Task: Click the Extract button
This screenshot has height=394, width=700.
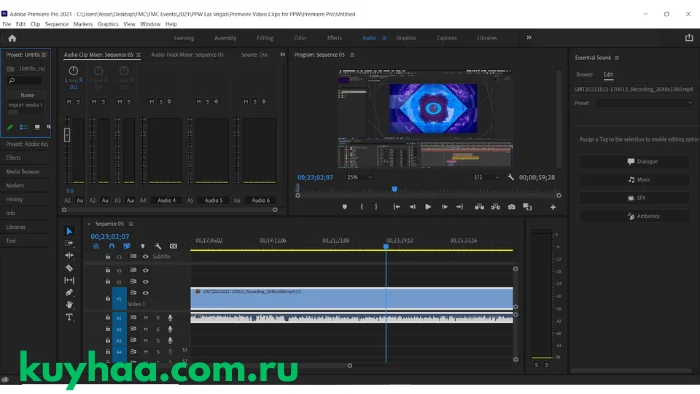Action: tap(496, 207)
